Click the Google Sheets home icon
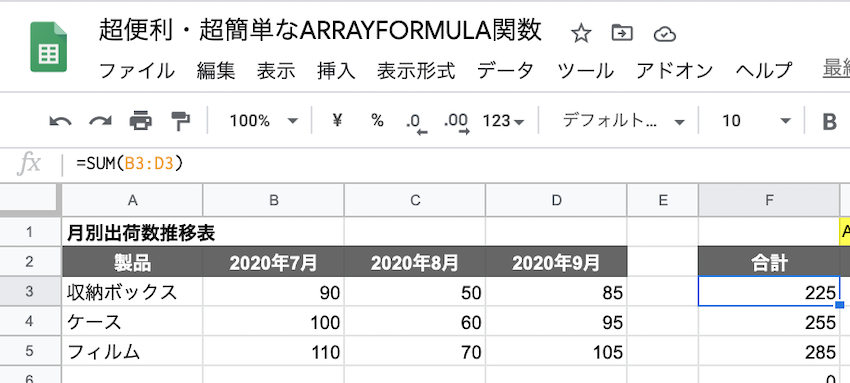This screenshot has width=850, height=383. 48,47
